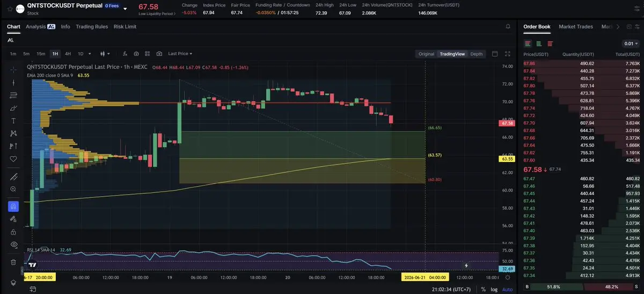
Task: Open the prediction and measurement tools
Action: tap(13, 146)
